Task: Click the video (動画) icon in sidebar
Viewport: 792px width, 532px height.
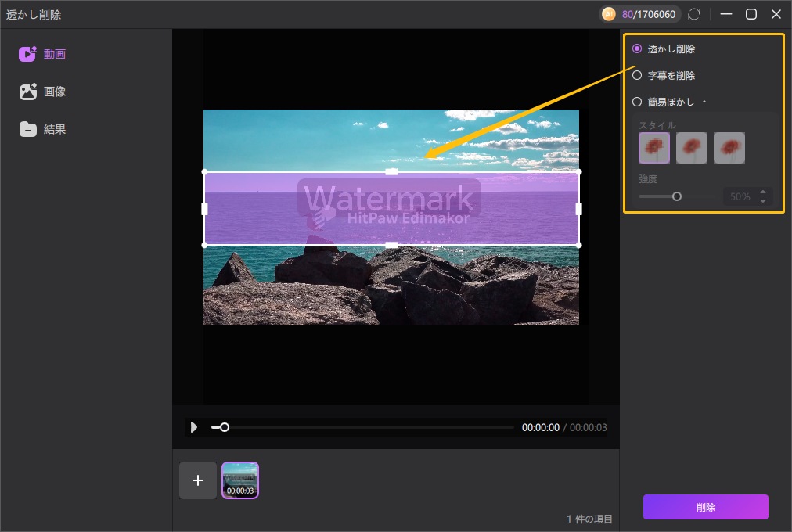Action: 28,54
